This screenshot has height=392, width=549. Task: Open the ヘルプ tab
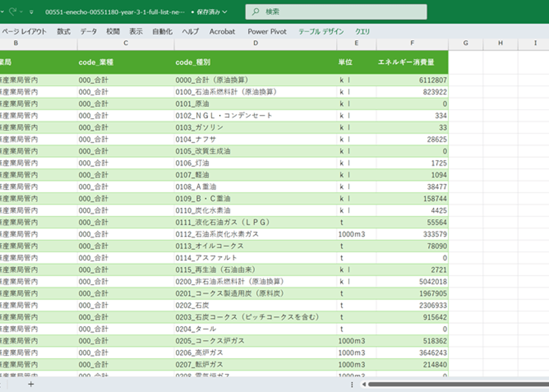(191, 31)
